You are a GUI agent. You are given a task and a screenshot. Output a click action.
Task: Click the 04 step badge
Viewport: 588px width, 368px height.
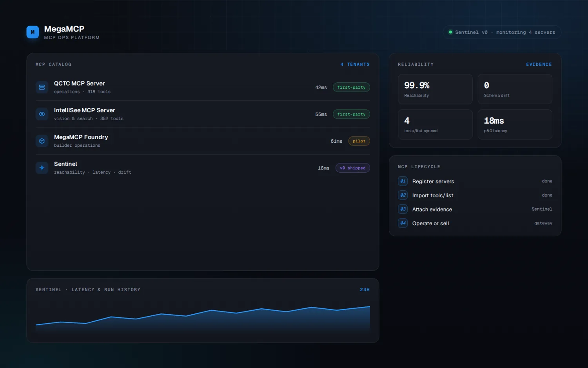[403, 223]
